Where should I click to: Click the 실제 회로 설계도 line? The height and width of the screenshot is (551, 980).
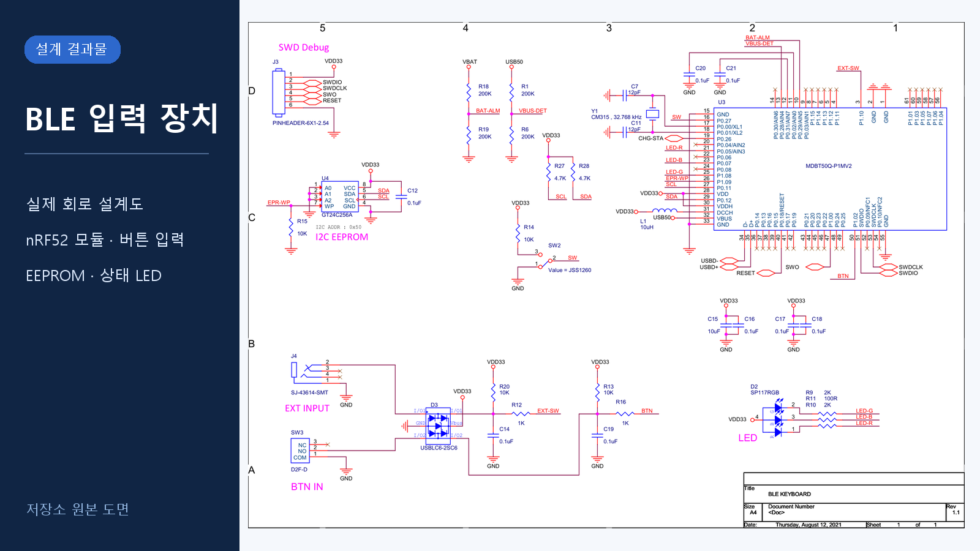coord(85,204)
